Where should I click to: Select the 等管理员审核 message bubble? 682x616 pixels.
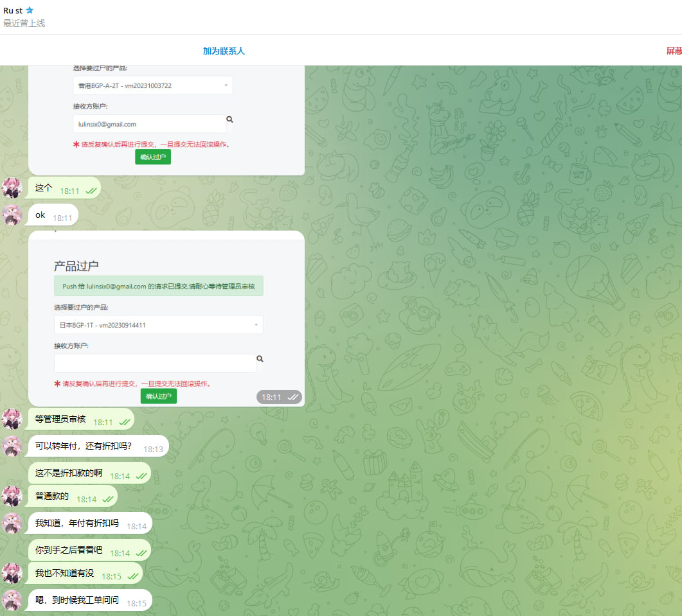(81, 419)
